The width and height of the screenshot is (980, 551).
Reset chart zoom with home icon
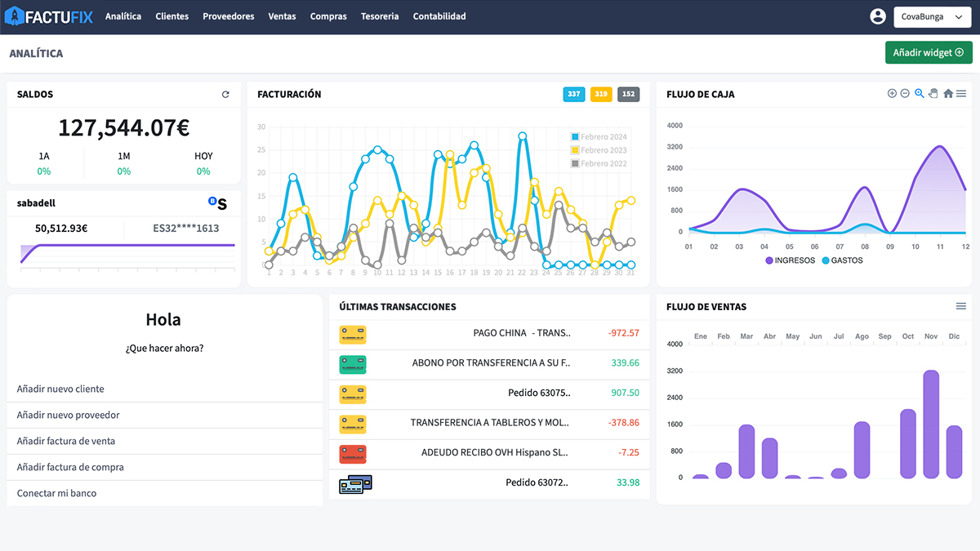[948, 94]
